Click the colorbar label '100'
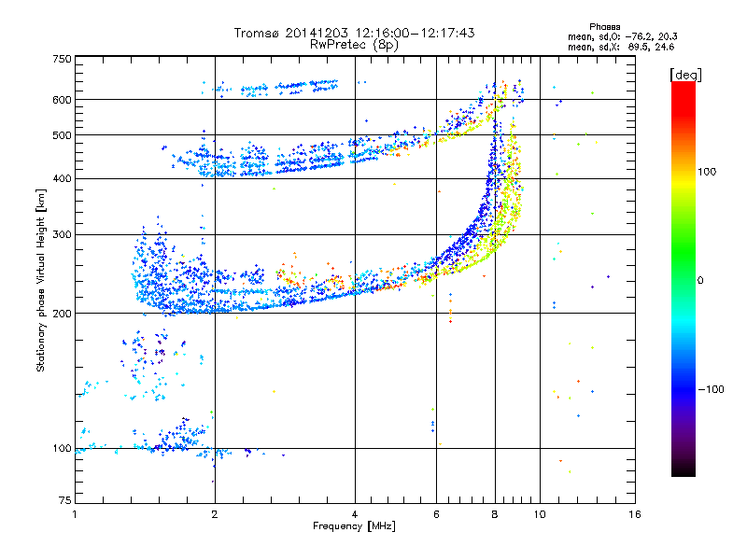Image resolution: width=747 pixels, height=560 pixels. point(707,172)
